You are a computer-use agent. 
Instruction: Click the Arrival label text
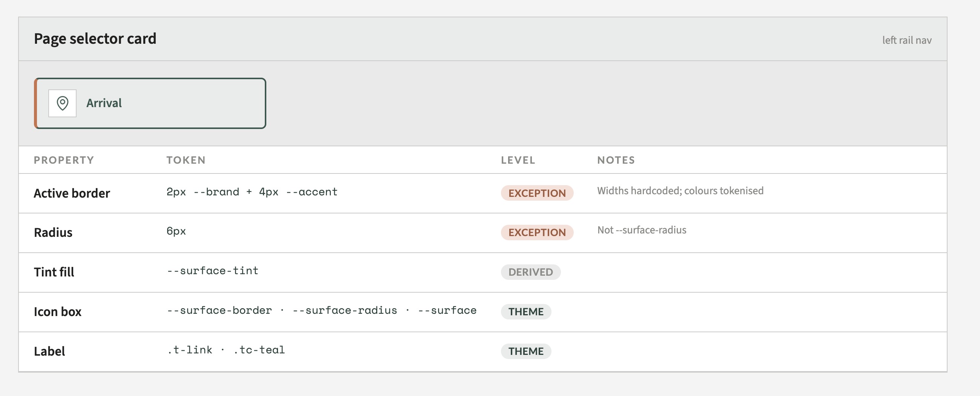tap(104, 103)
